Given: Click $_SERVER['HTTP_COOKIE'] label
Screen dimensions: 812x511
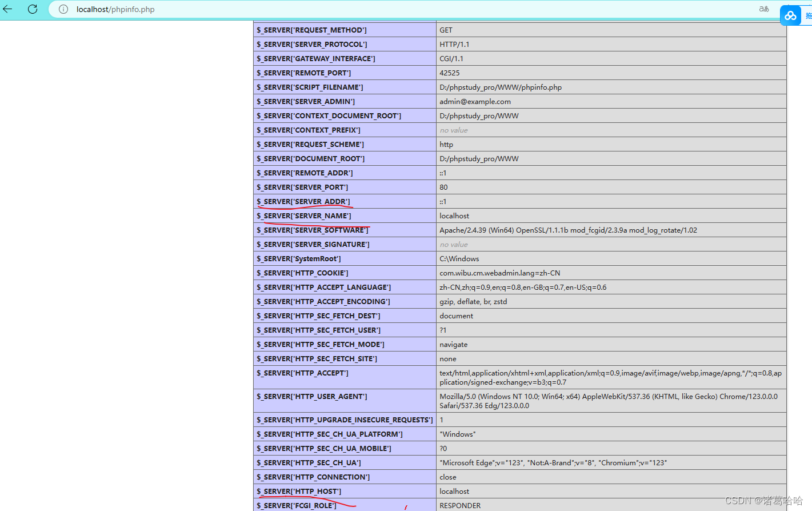Looking at the screenshot, I should tap(302, 273).
